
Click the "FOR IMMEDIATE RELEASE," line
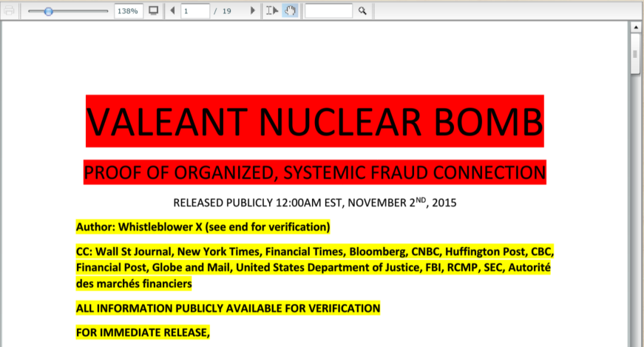[143, 333]
